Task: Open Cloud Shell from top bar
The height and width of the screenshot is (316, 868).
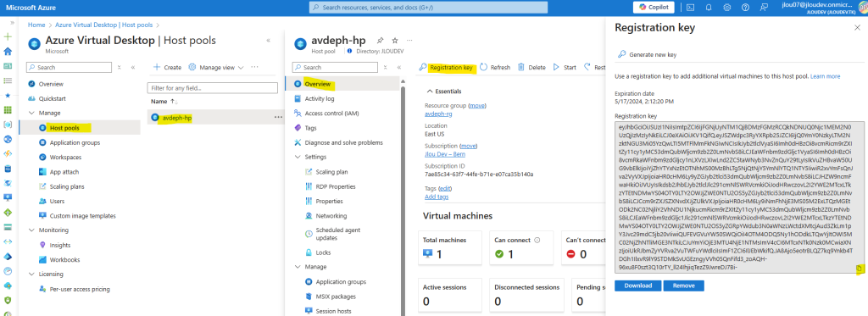Action: click(x=690, y=7)
